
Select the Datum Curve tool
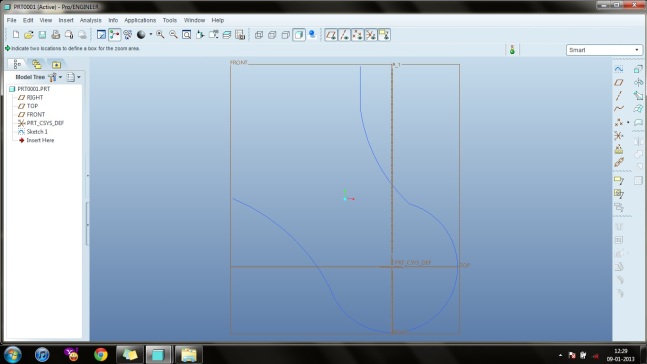click(619, 109)
